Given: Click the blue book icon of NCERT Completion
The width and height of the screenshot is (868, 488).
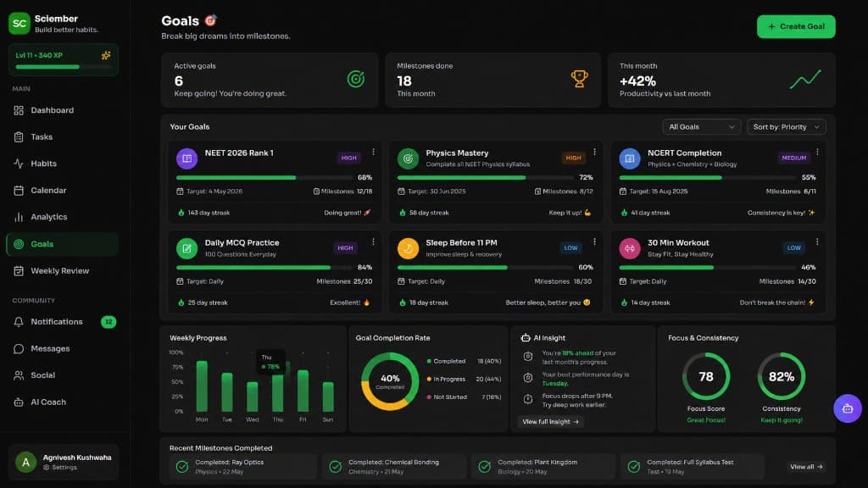Looking at the screenshot, I should (x=630, y=158).
